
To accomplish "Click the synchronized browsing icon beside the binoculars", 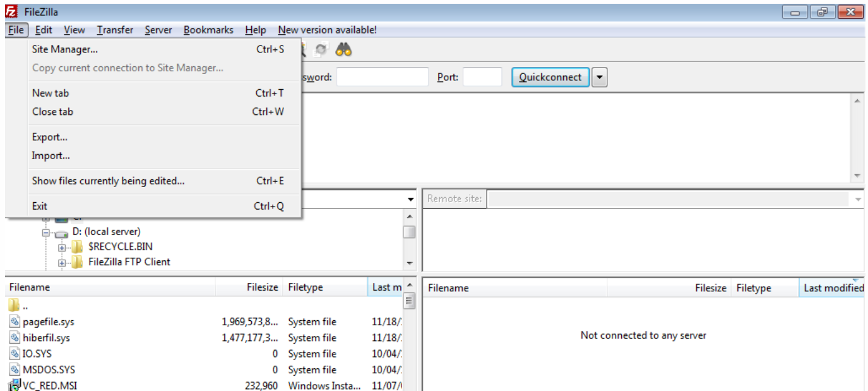I will 321,50.
